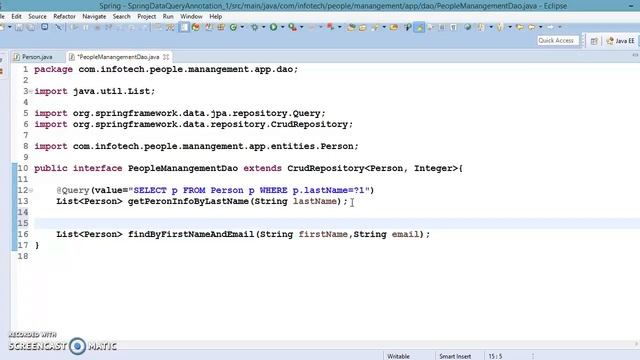
Task: Open the Run Last Tool dropdown arrow
Action: coord(302,27)
